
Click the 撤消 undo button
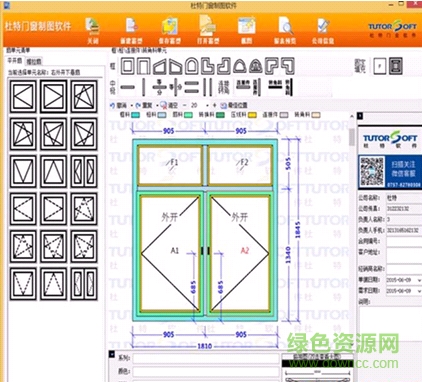click(x=119, y=105)
